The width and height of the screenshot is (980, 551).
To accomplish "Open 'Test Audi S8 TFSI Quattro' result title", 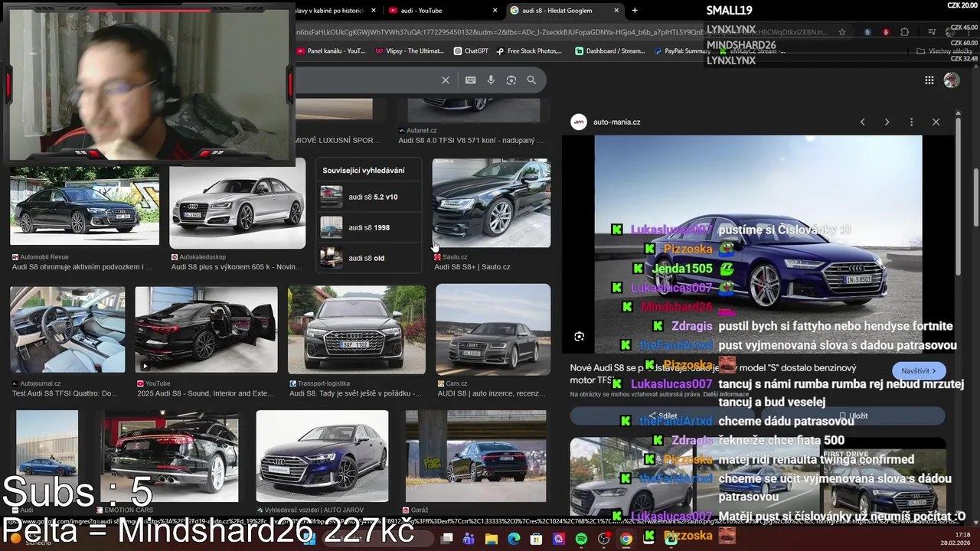I will [65, 393].
